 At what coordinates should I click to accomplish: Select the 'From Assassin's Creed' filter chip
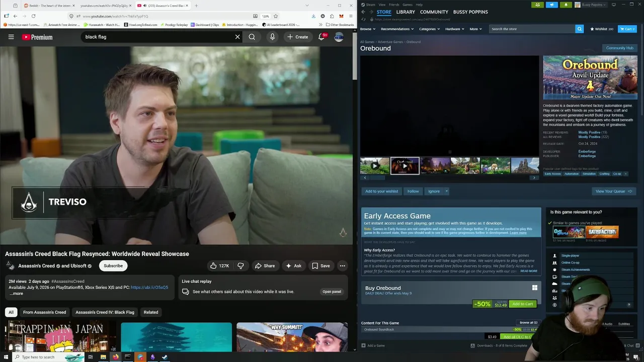click(x=44, y=312)
